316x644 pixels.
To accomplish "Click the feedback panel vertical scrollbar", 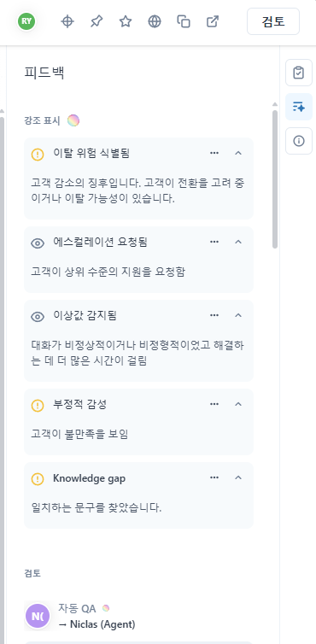I will pyautogui.click(x=275, y=179).
